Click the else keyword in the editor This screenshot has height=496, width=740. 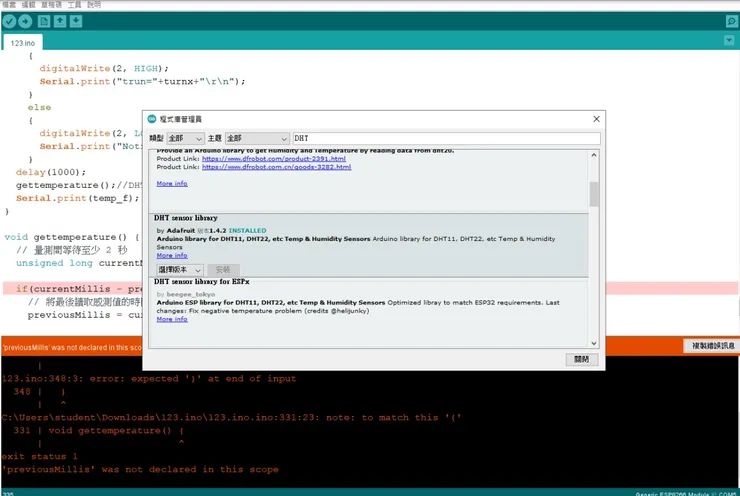[39, 108]
